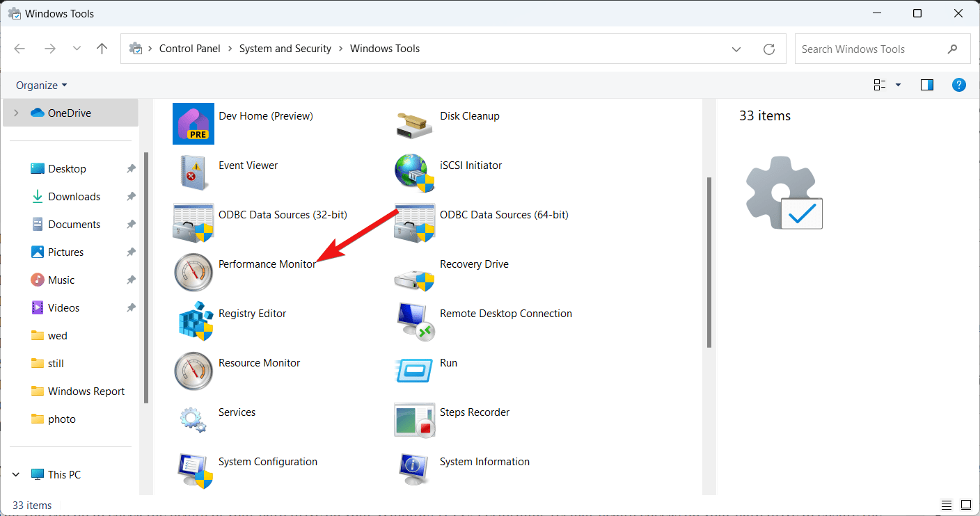This screenshot has height=516, width=980.
Task: Open the Services icon
Action: pos(193,420)
